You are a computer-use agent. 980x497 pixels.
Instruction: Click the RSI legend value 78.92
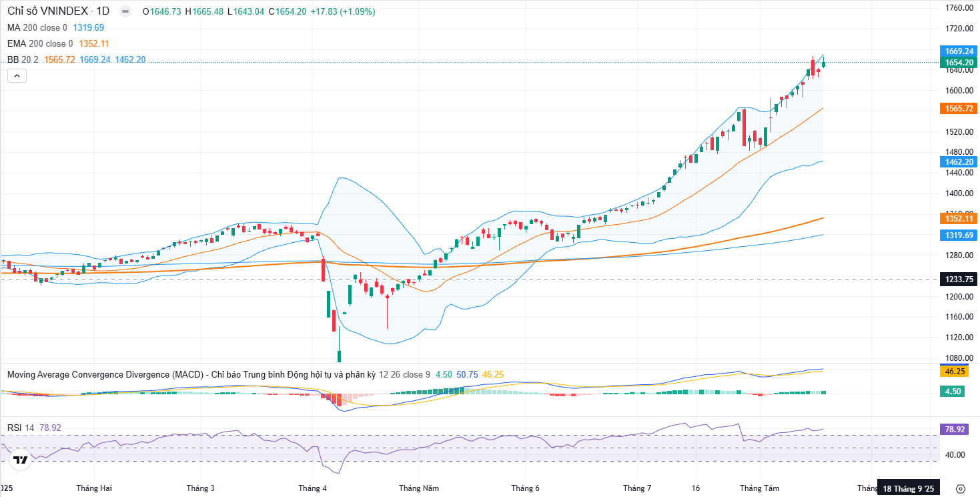50,428
